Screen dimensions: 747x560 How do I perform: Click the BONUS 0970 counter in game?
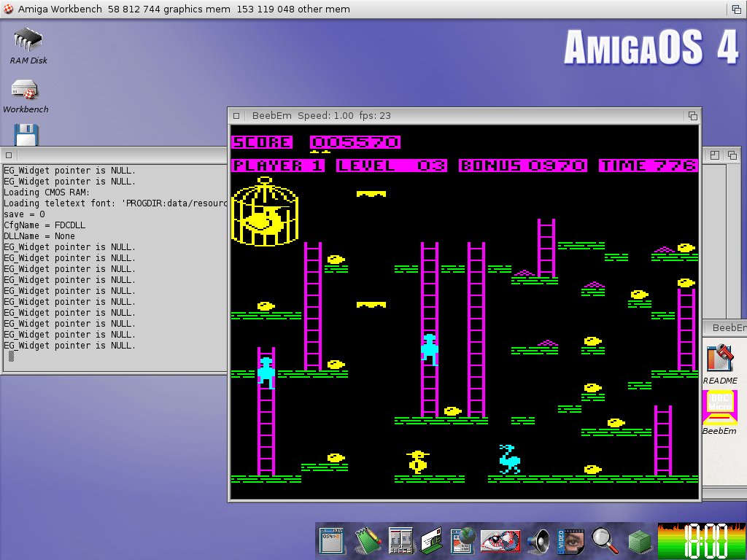click(522, 166)
